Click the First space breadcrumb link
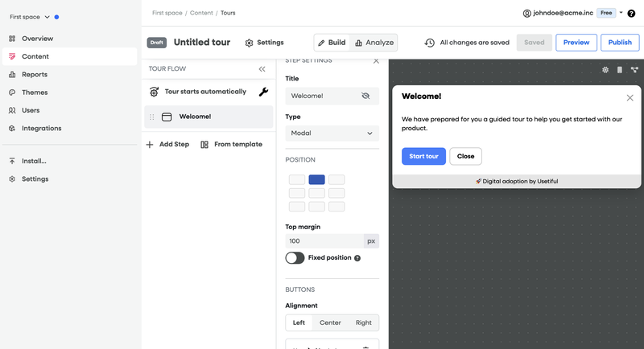This screenshot has height=349, width=644. coord(167,13)
